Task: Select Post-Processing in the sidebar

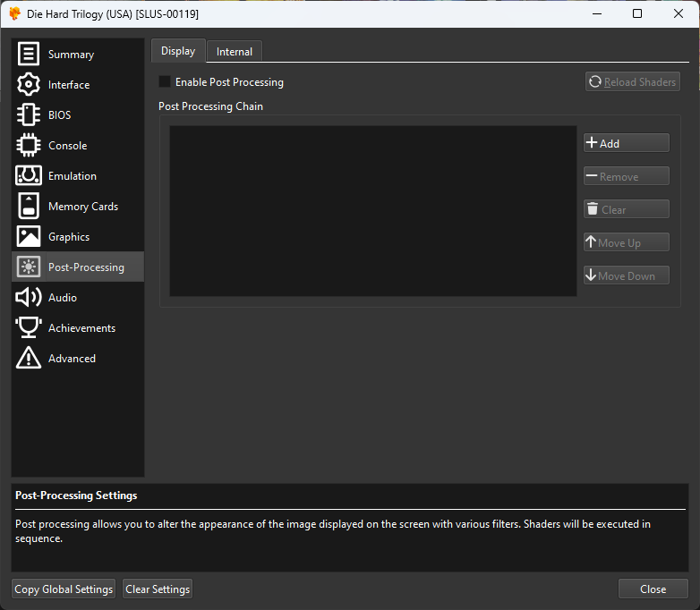Action: pos(78,267)
